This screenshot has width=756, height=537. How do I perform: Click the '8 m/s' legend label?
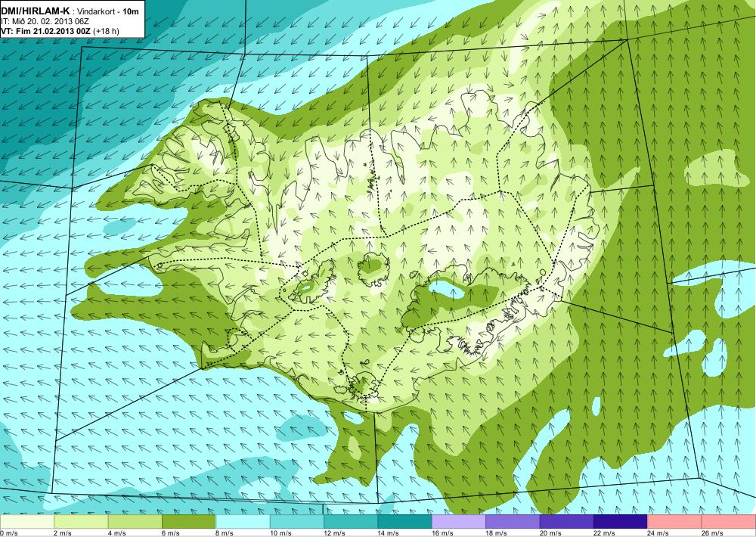click(225, 533)
